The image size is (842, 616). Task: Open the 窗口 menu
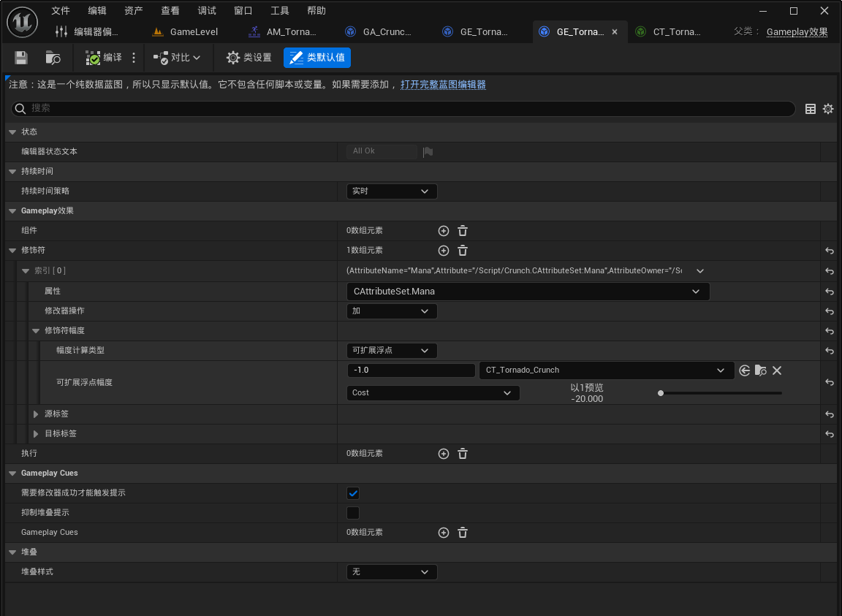click(243, 11)
